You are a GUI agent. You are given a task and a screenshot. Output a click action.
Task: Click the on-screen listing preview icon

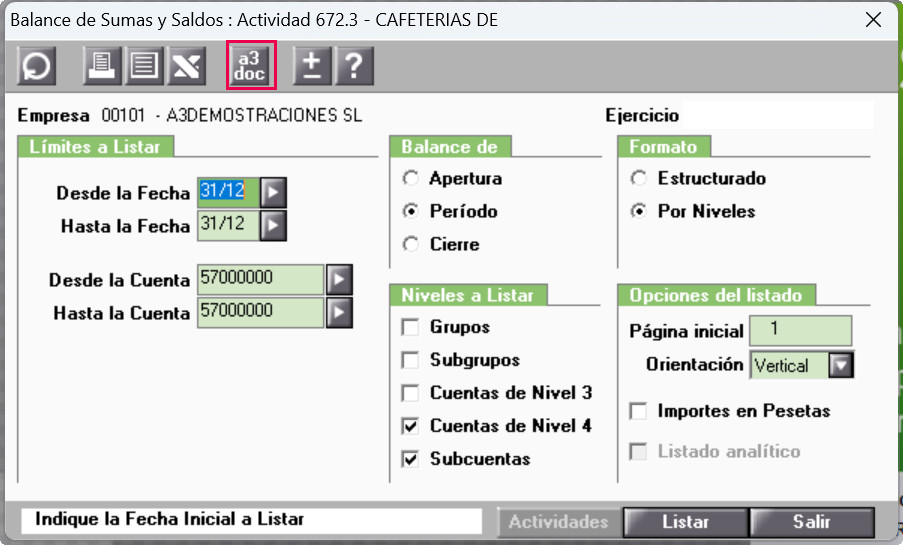[144, 66]
